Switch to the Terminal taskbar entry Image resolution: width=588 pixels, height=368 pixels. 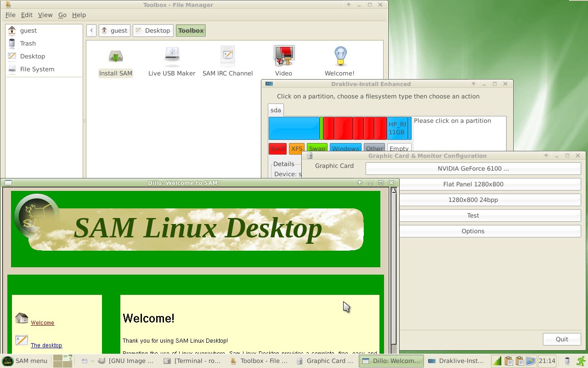tap(193, 361)
